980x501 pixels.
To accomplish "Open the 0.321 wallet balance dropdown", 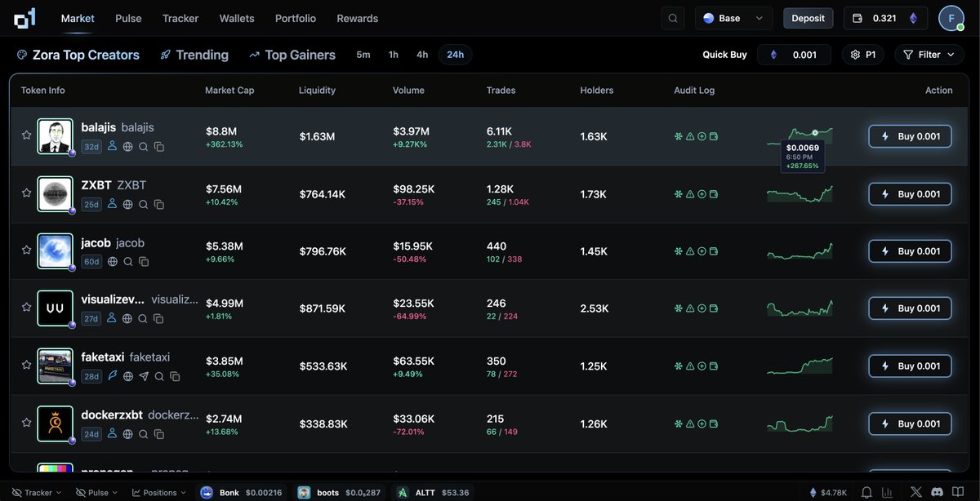I will (885, 18).
